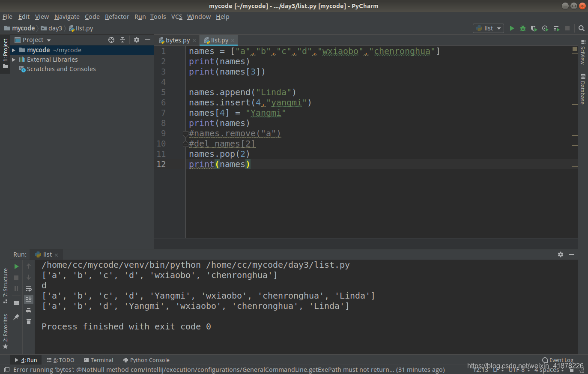Start debugging with the green bug icon
588x374 pixels.
(x=523, y=28)
